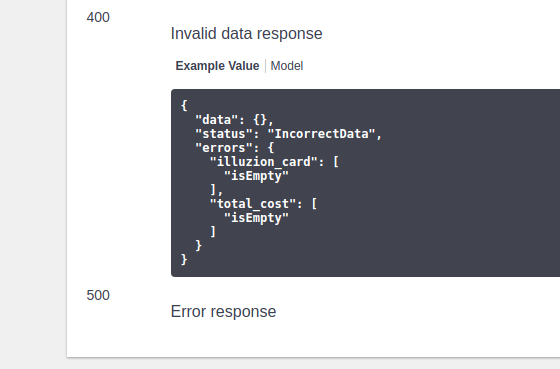Click the "status": "IncorrectData" line
The width and height of the screenshot is (560, 369).
click(x=289, y=134)
